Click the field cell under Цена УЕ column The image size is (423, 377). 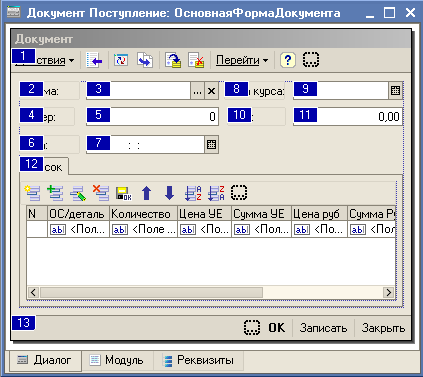pyautogui.click(x=204, y=229)
